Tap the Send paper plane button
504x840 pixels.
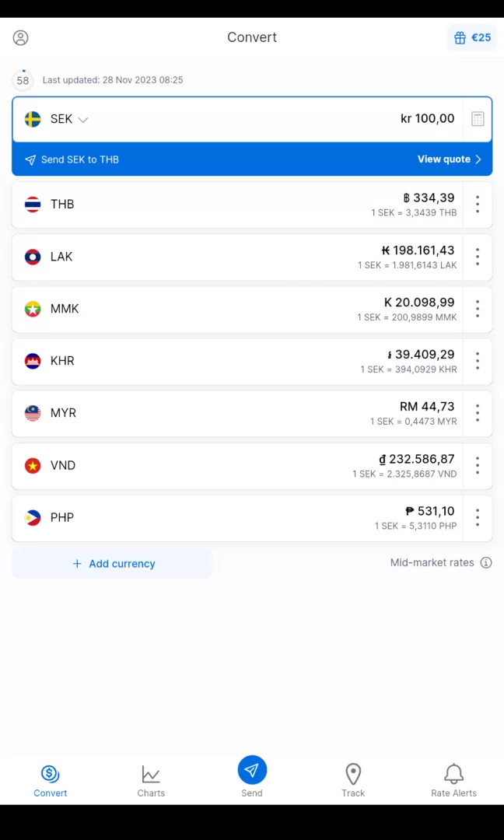tap(252, 771)
